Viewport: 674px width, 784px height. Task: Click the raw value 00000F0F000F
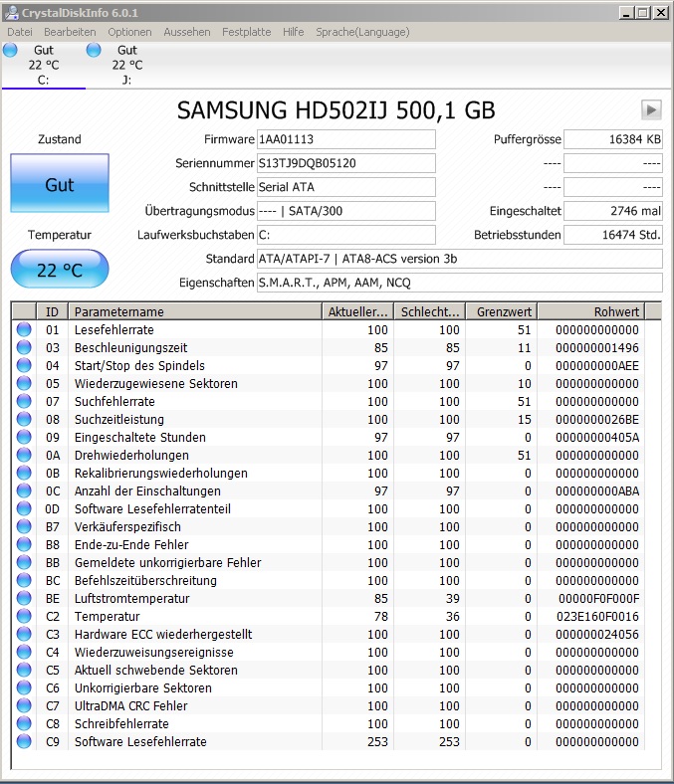click(x=598, y=599)
